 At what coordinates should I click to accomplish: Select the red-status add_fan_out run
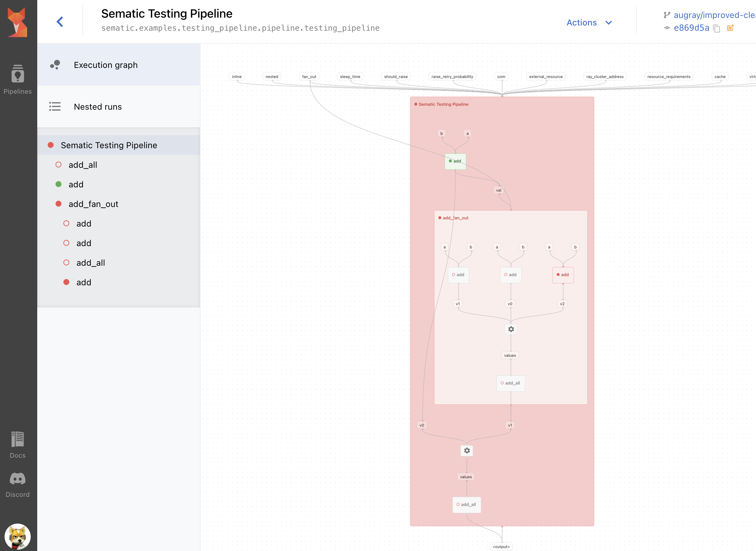click(93, 204)
